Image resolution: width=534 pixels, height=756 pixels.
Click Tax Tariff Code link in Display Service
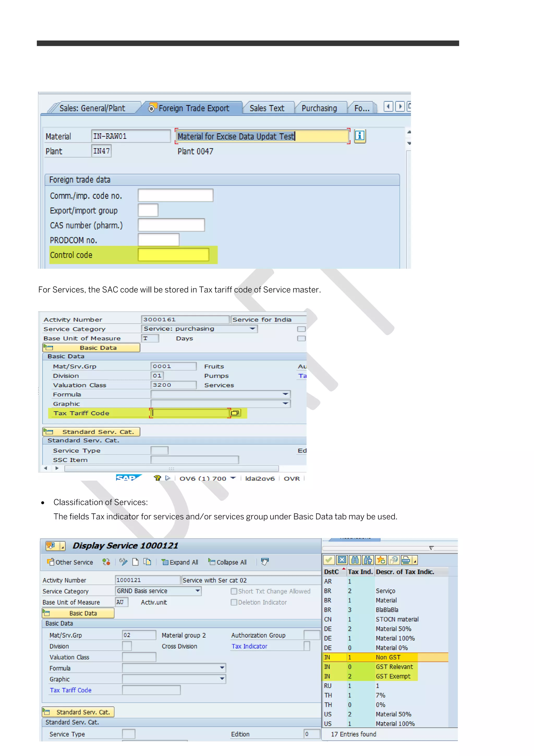point(70,690)
